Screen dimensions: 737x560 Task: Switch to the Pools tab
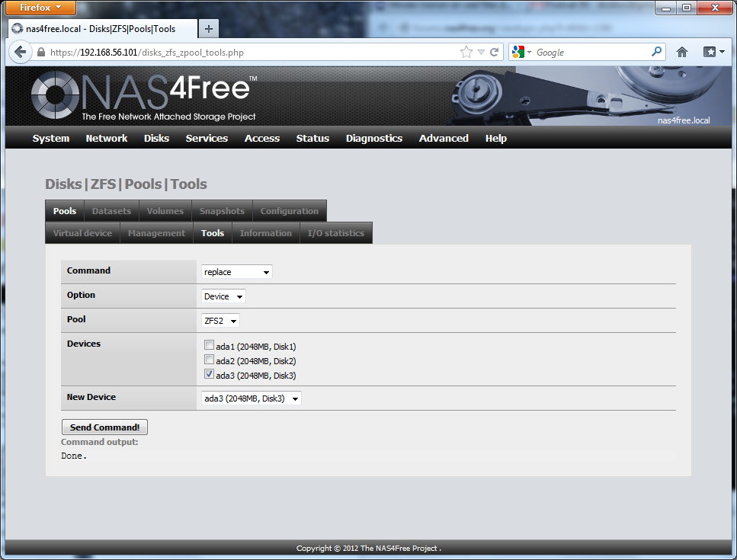[65, 211]
